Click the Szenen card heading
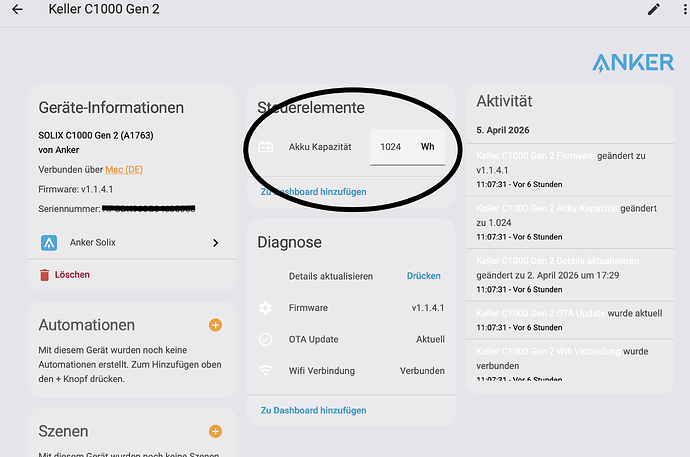The width and height of the screenshot is (690, 457). [63, 431]
